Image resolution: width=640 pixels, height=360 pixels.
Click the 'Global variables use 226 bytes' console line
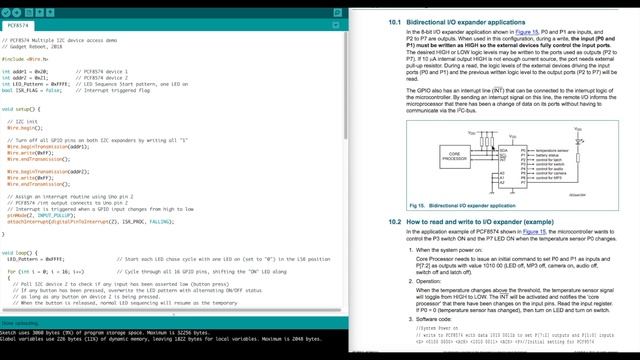[161, 339]
